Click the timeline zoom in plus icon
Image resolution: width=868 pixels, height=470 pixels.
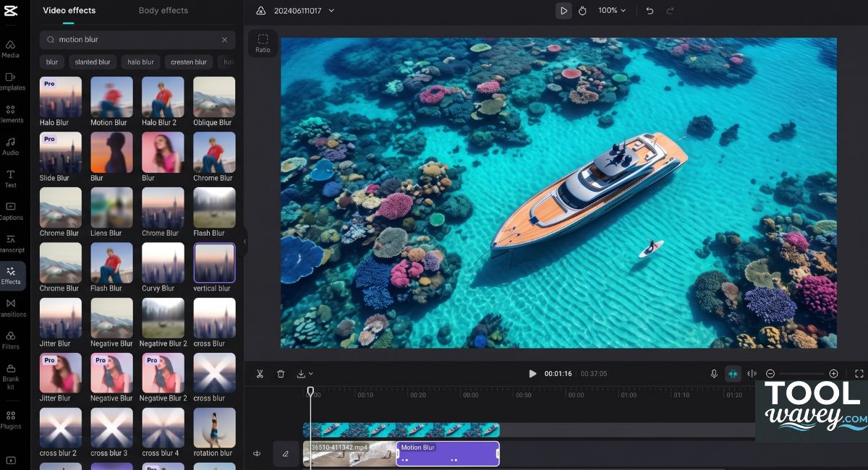[x=833, y=374]
